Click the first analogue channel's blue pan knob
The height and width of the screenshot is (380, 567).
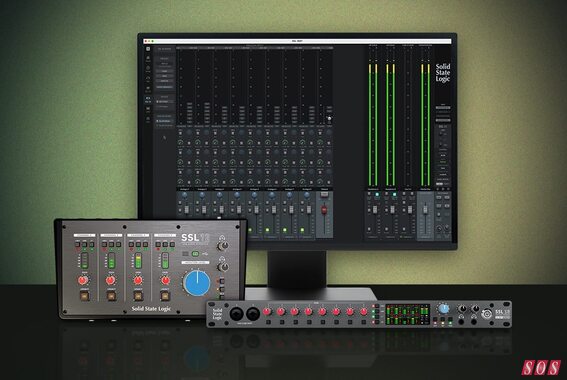[x=184, y=195]
